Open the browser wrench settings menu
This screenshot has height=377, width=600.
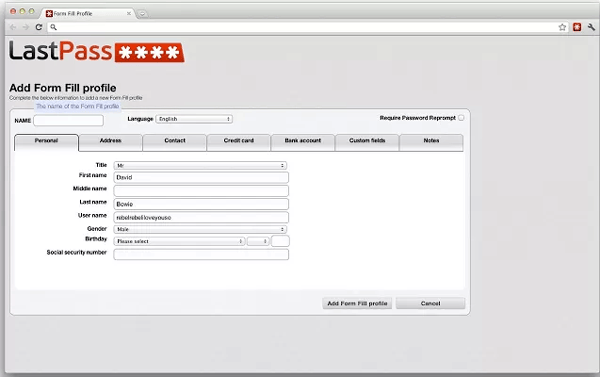coord(591,27)
